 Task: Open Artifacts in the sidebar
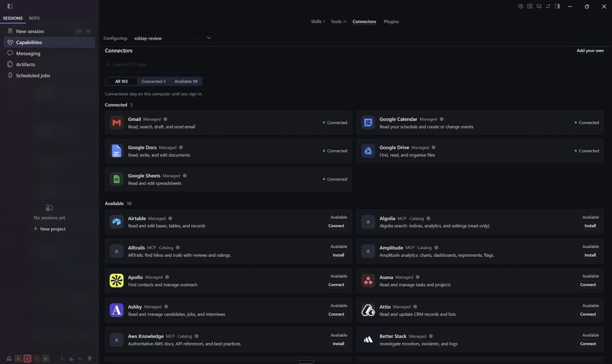tap(49, 65)
